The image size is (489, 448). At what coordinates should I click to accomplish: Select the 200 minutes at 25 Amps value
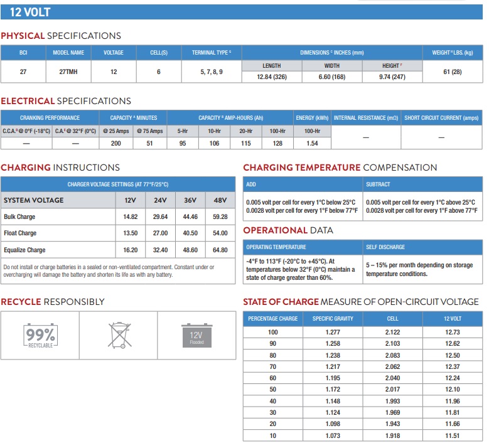click(116, 144)
